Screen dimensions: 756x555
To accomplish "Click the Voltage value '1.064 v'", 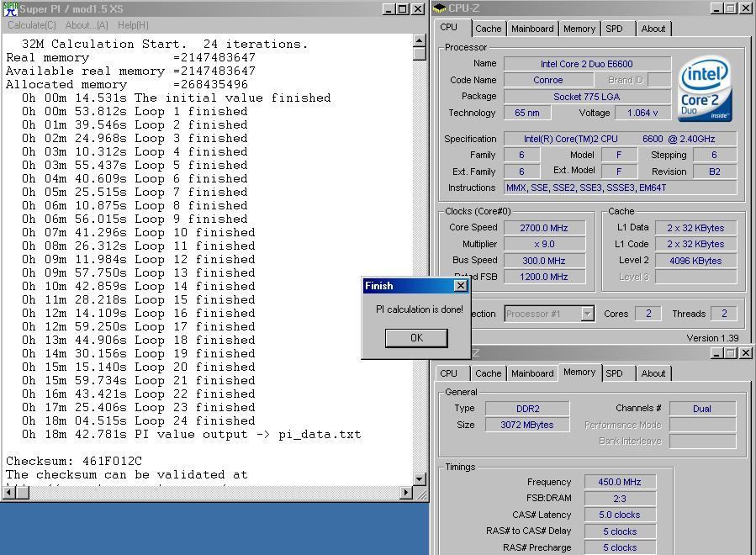I will [x=642, y=113].
